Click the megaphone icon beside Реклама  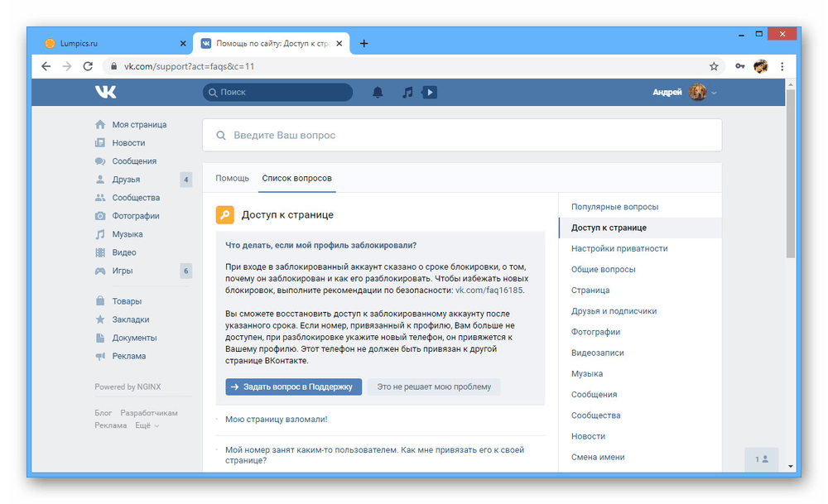[100, 356]
